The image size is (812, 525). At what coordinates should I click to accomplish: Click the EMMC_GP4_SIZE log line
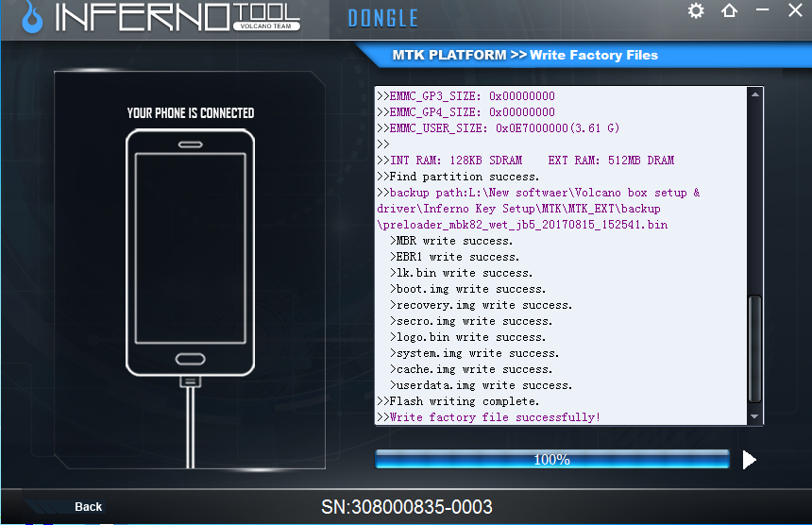coord(466,111)
